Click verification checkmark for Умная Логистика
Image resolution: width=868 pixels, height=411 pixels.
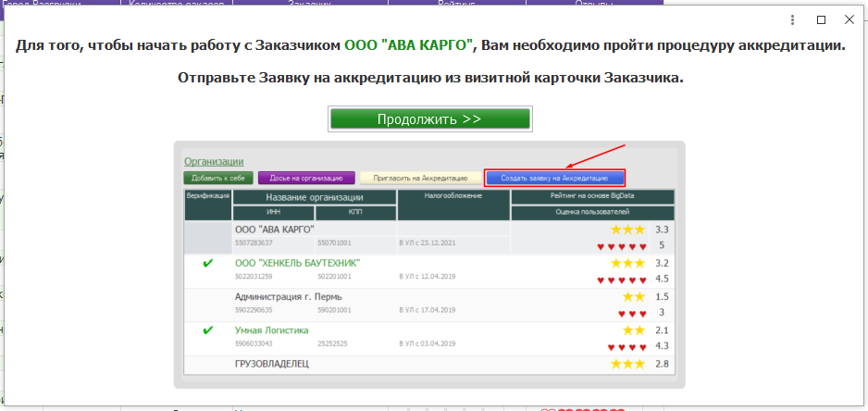click(x=208, y=330)
